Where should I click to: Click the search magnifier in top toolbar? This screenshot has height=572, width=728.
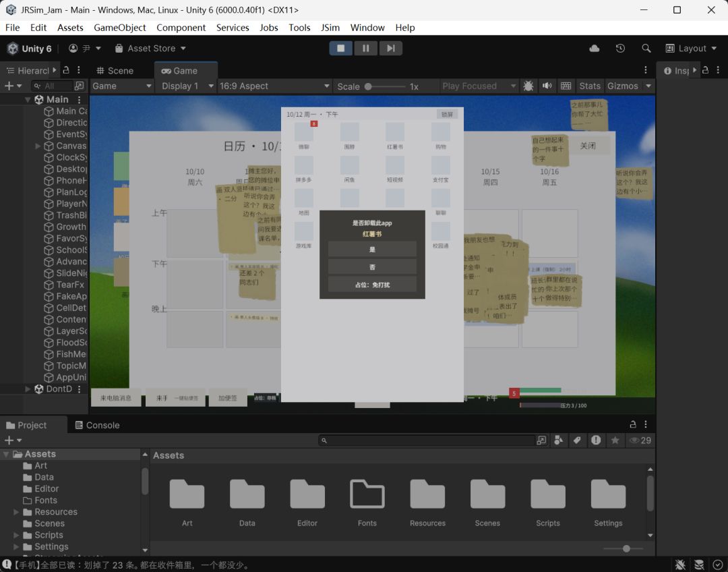[646, 49]
